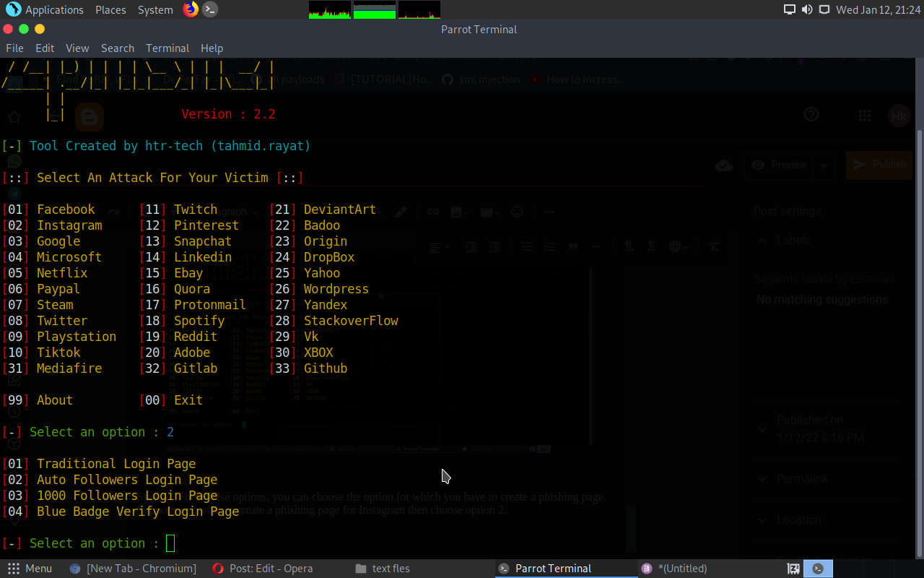Click '1000 Followers Login Page' option text
The width and height of the screenshot is (924, 578).
click(x=127, y=496)
